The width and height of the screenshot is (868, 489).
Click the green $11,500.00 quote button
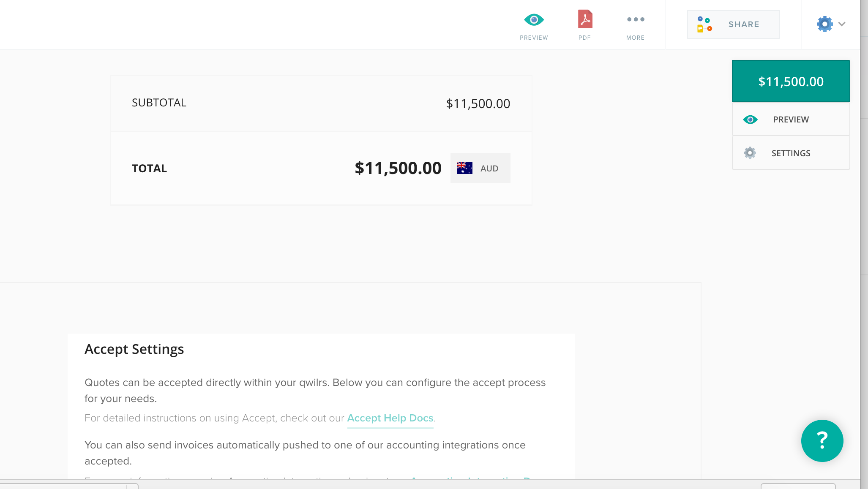(x=791, y=81)
